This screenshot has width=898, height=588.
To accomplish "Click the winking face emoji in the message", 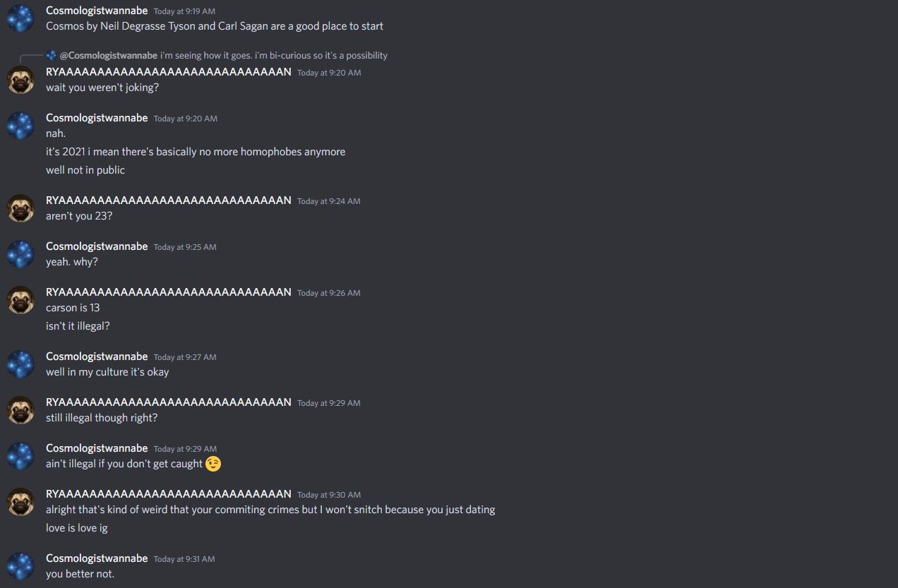I will tap(213, 464).
